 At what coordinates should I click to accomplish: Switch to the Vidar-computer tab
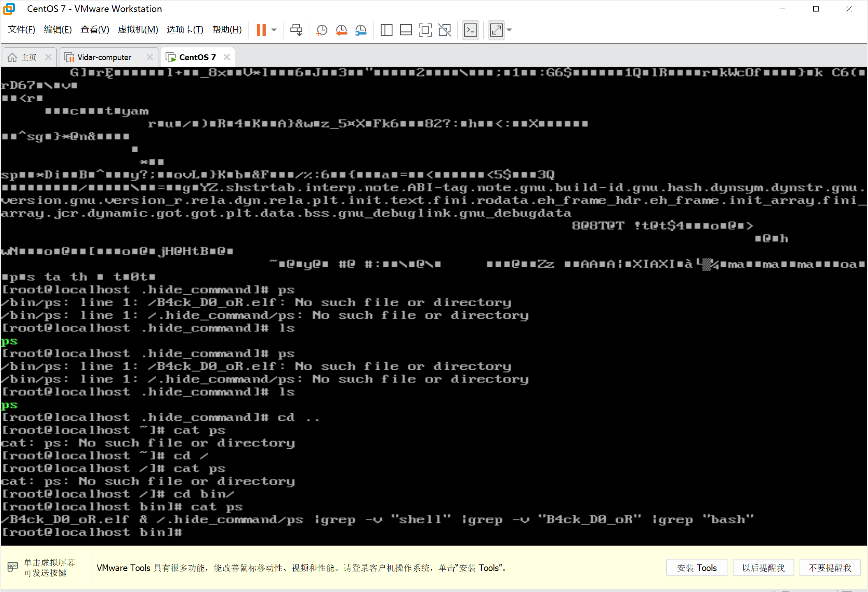click(x=104, y=57)
